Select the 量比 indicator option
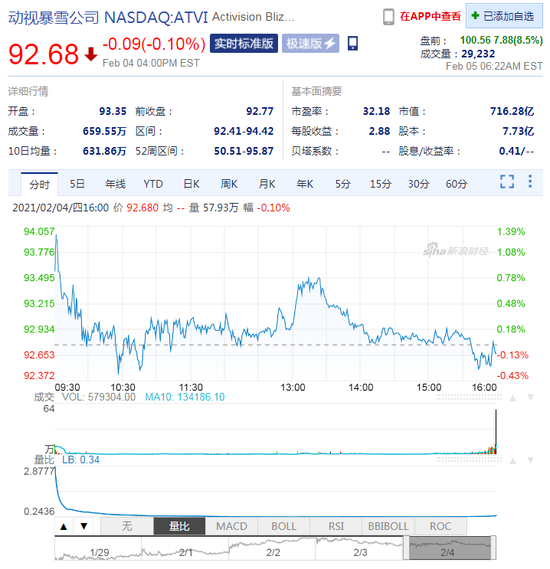The image size is (550, 569). coord(179,526)
